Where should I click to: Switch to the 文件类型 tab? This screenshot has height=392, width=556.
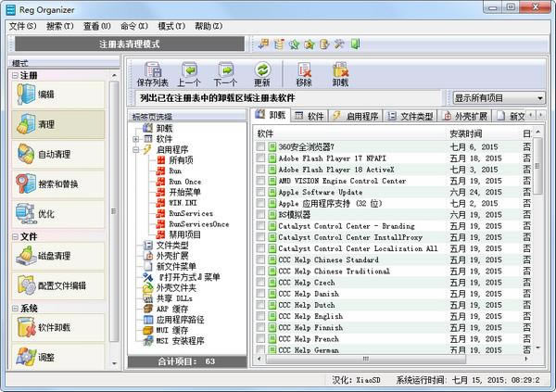pos(411,116)
